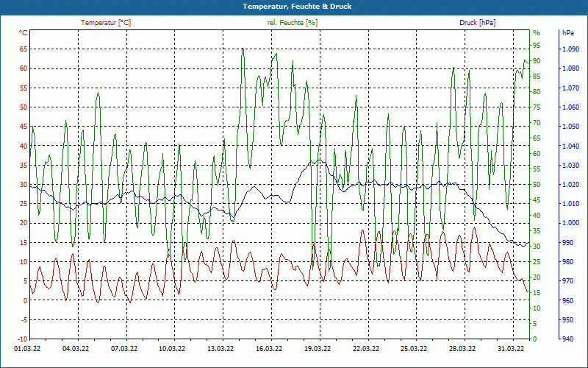This screenshot has height=368, width=588.
Task: Click the blue 'hPa' axis unit label
Action: point(567,33)
